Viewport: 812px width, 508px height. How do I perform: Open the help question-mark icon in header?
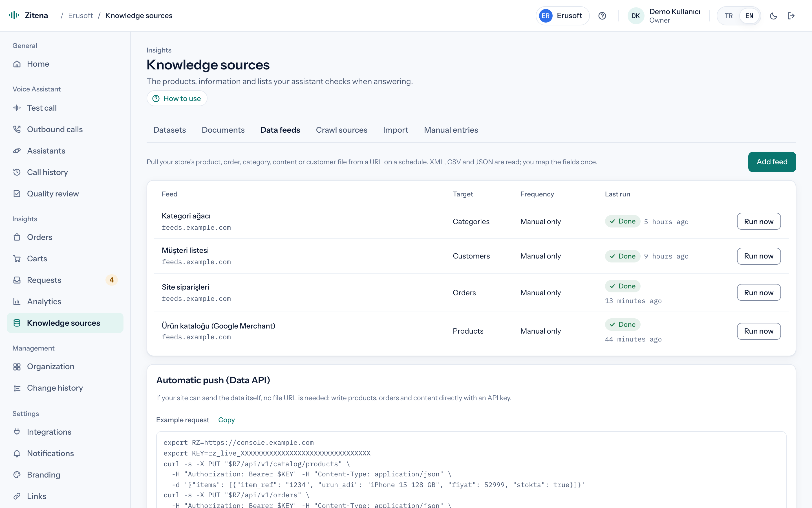(x=602, y=16)
